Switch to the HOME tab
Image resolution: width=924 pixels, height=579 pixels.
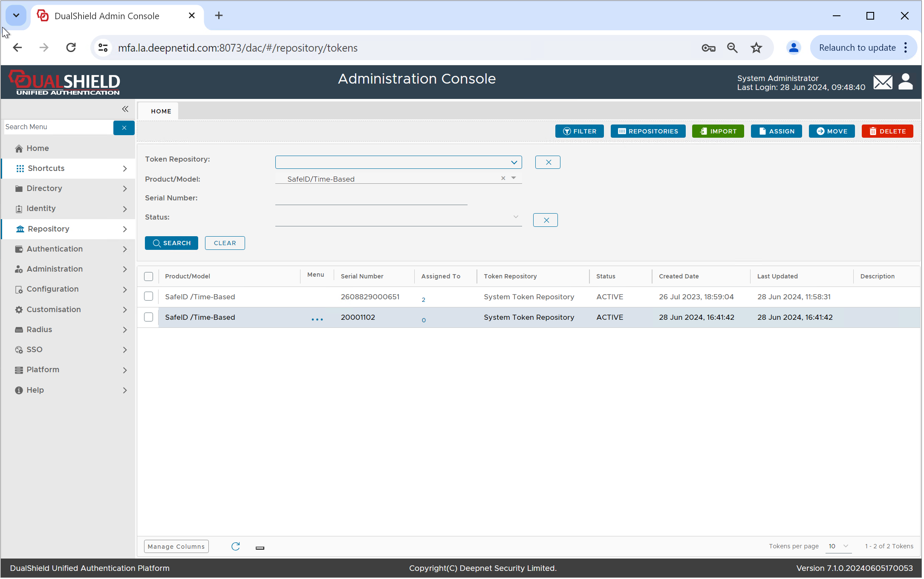[x=162, y=112]
